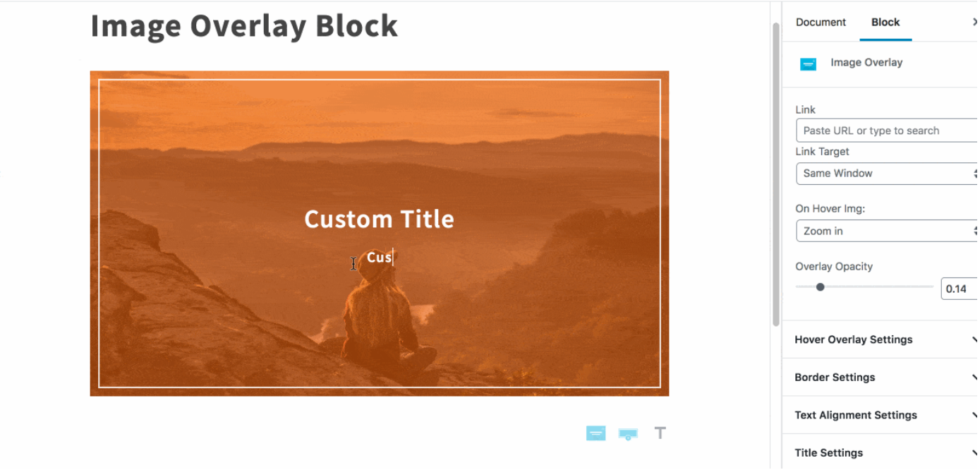Click the Link URL input field
Image resolution: width=980 pixels, height=470 pixels.
pyautogui.click(x=886, y=131)
